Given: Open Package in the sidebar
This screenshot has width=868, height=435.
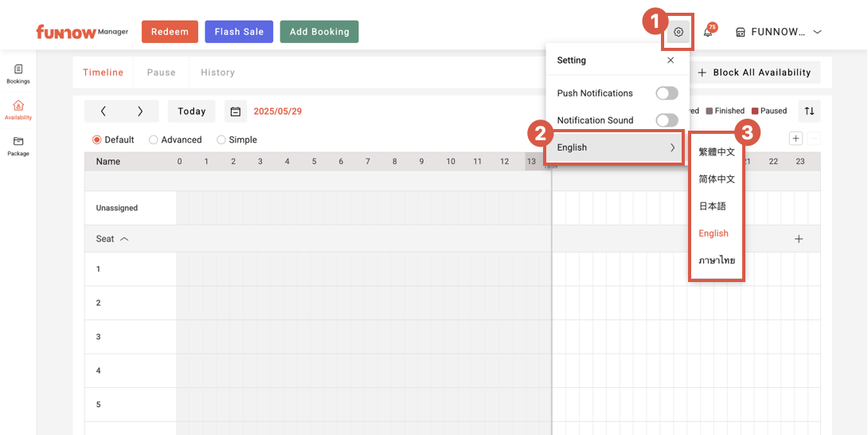Looking at the screenshot, I should tap(18, 146).
